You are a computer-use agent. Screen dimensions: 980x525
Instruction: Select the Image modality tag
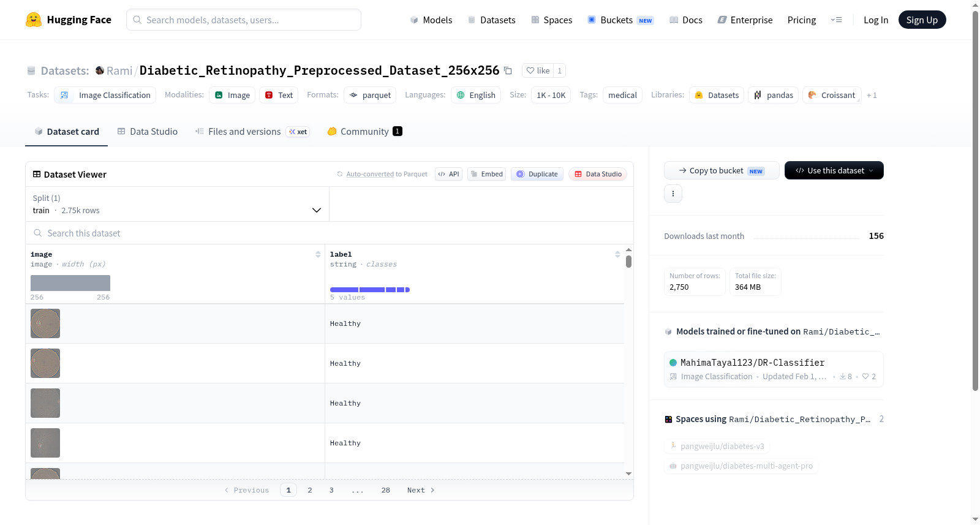tap(232, 95)
